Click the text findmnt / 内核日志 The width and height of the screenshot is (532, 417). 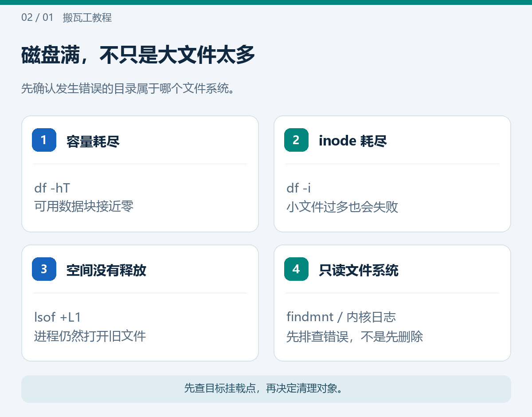click(x=341, y=317)
